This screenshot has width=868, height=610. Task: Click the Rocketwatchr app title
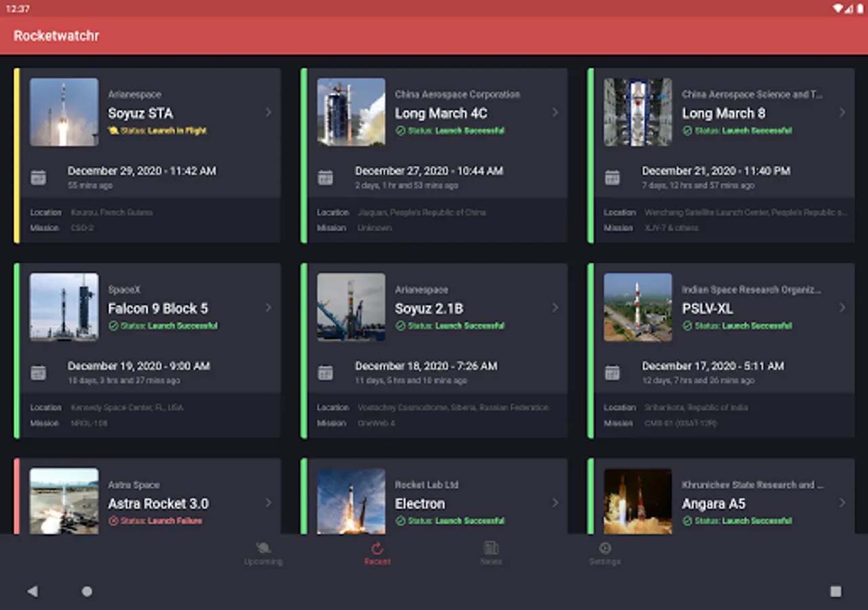coord(56,36)
